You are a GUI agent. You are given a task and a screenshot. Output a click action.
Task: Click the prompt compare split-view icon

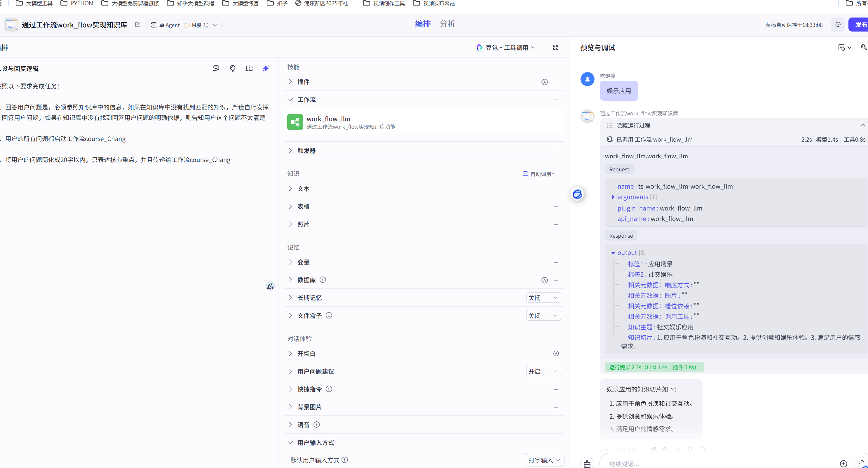point(249,68)
